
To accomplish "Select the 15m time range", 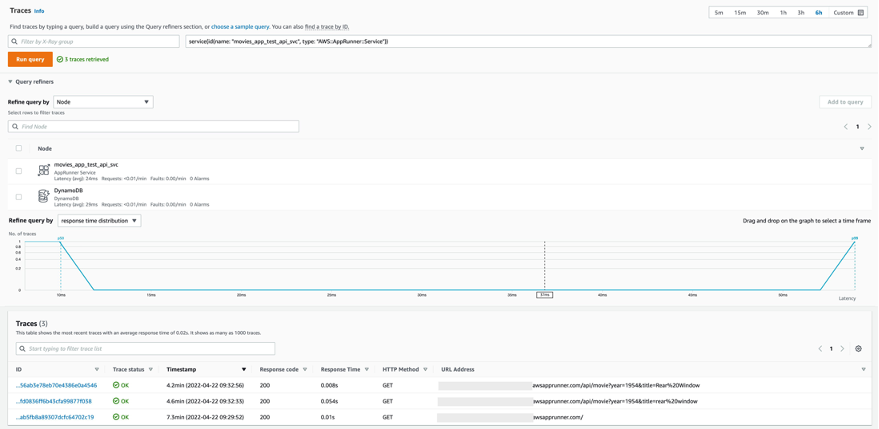I will coord(740,12).
